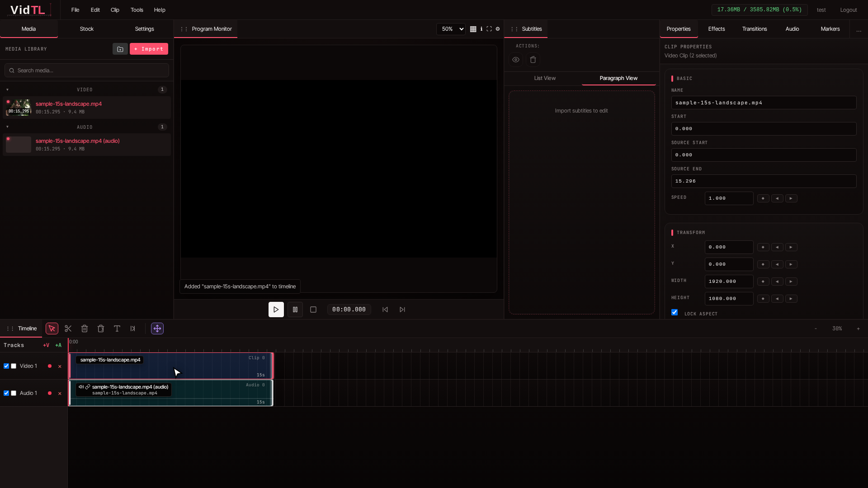Click the red record dot on Audio 1 track
Viewport: 868px width, 488px height.
[x=50, y=393]
